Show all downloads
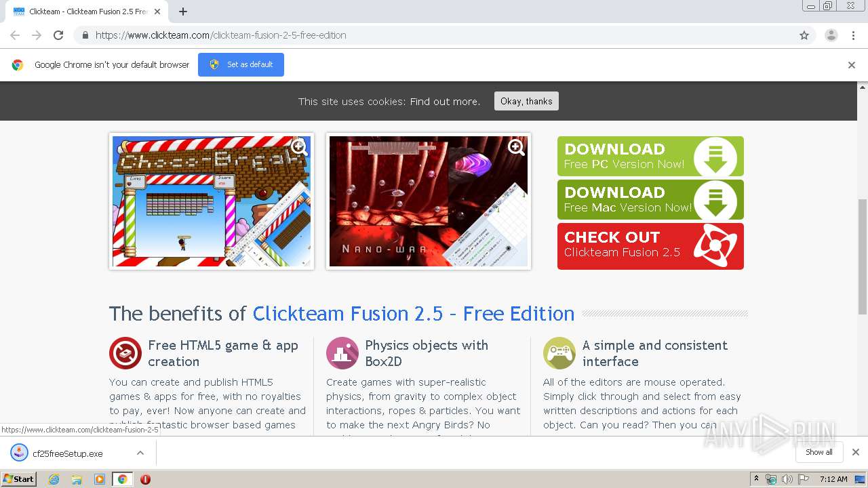Screen dimensions: 868x488 [x=819, y=452]
